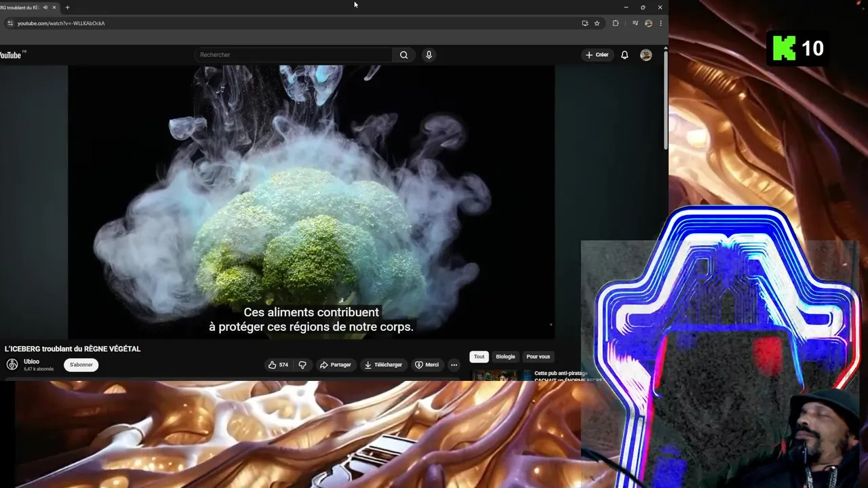Click the Partager share button

[x=336, y=365]
